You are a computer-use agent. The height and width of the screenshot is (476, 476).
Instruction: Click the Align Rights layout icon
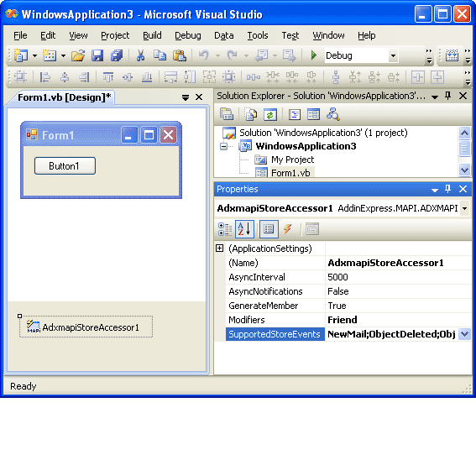coord(84,77)
